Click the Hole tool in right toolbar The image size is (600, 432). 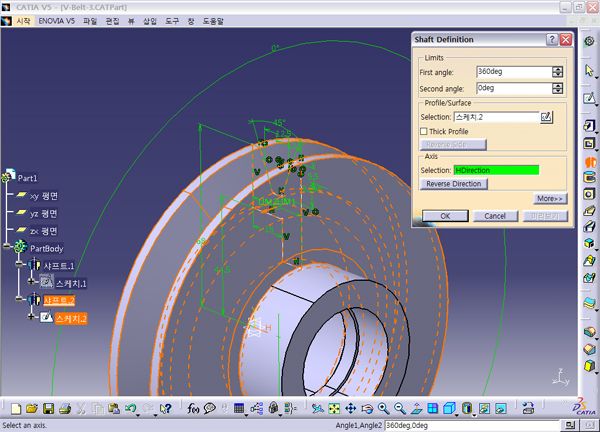589,194
